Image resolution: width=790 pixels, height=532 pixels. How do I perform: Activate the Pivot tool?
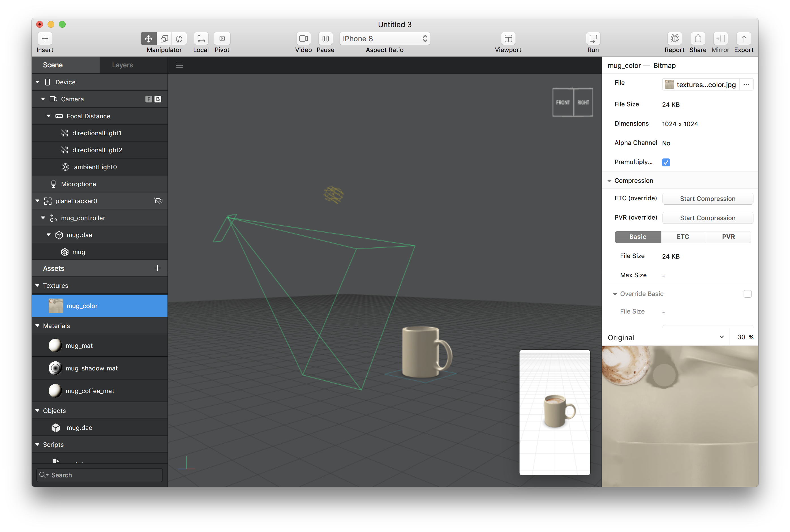(222, 38)
